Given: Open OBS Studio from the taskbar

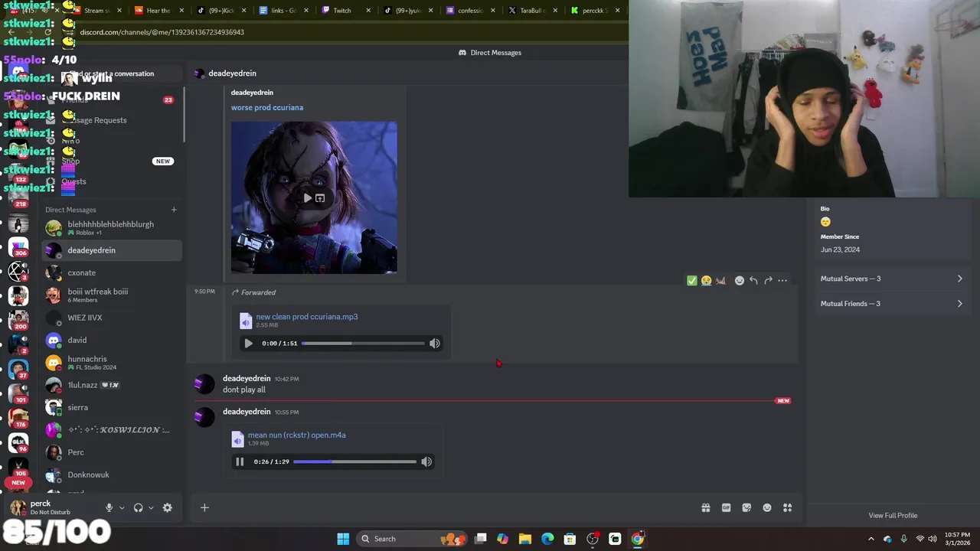Looking at the screenshot, I should [593, 539].
